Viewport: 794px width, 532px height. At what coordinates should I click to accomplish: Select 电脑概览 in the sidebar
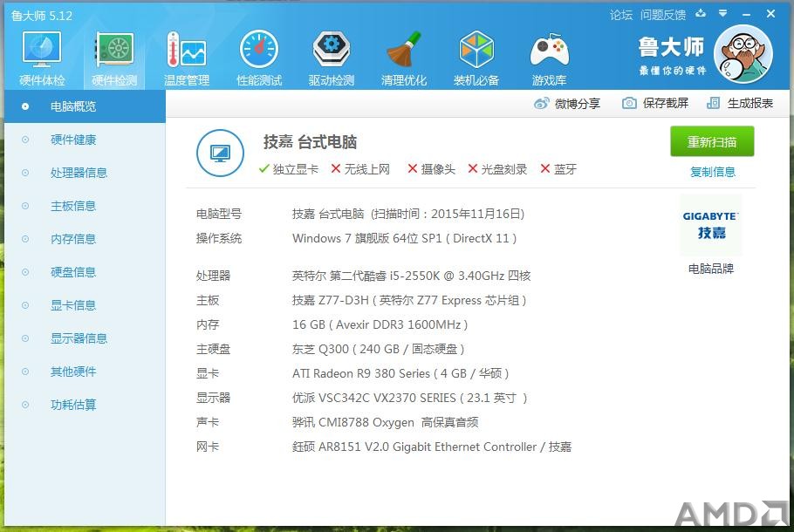click(x=86, y=106)
